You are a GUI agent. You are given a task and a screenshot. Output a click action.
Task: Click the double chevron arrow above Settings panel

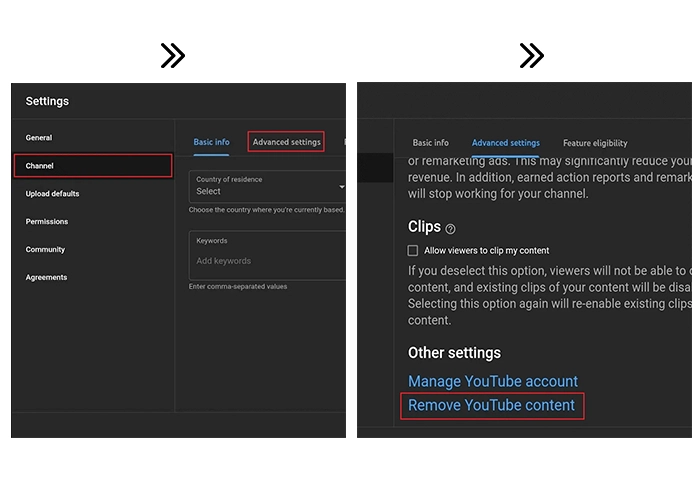[172, 56]
